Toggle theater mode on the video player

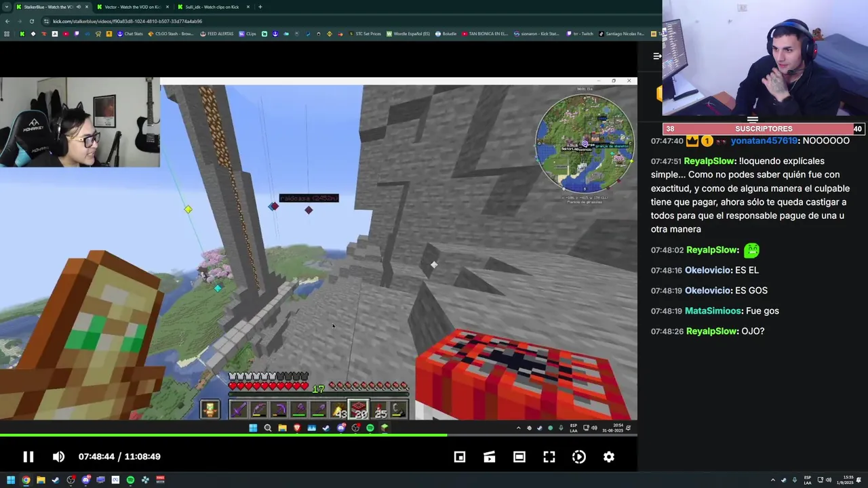click(519, 457)
